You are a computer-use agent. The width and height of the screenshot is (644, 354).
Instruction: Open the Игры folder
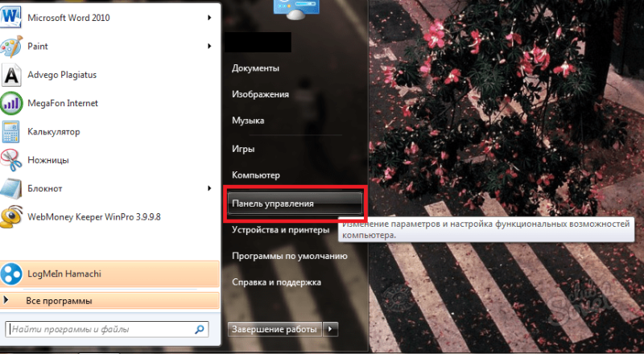(x=243, y=149)
